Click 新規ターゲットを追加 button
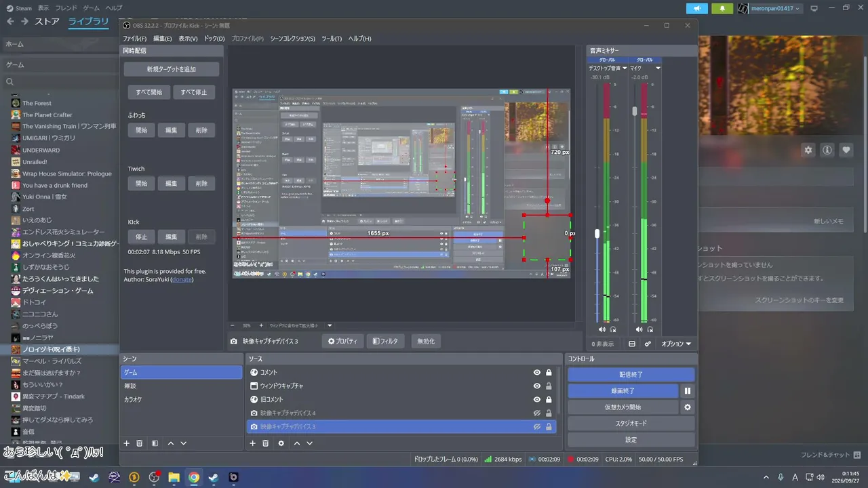This screenshot has height=488, width=868. (172, 69)
